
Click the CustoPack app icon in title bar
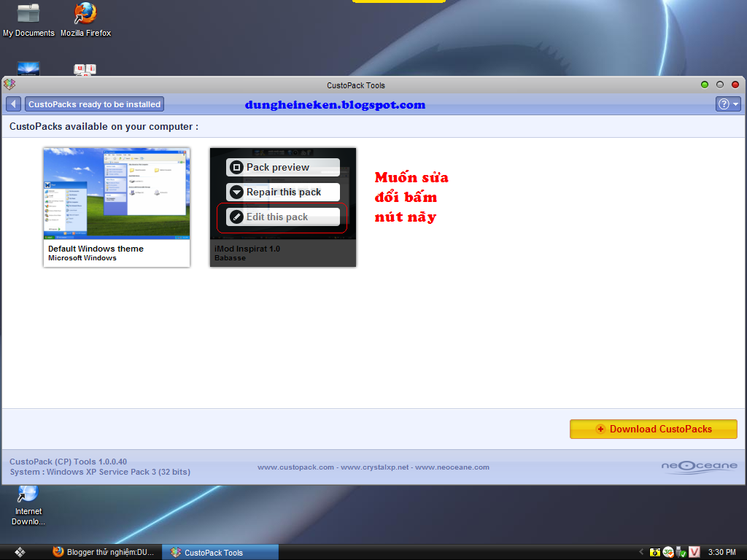click(9, 85)
